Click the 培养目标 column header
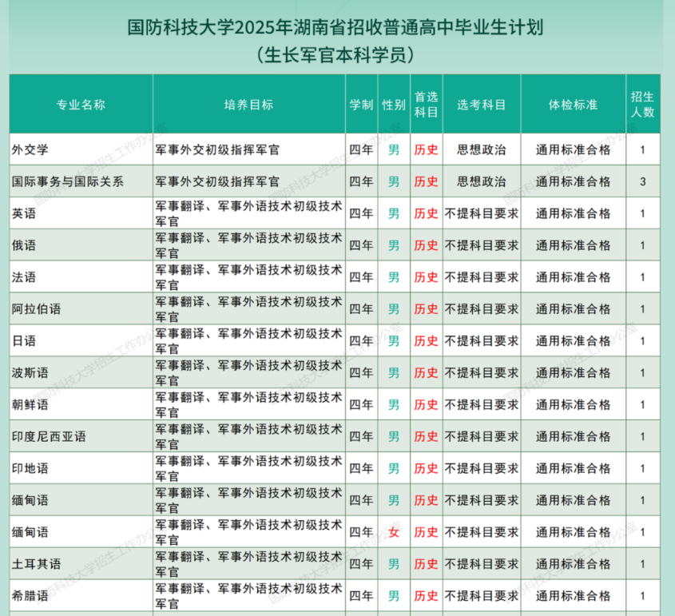 coord(248,103)
